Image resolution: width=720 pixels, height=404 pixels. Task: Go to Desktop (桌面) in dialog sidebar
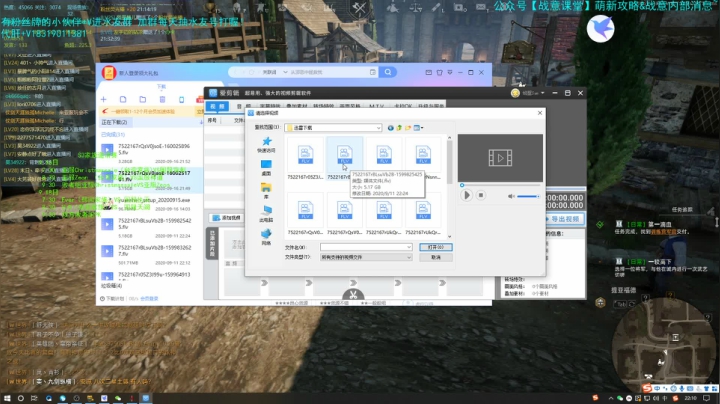(266, 168)
